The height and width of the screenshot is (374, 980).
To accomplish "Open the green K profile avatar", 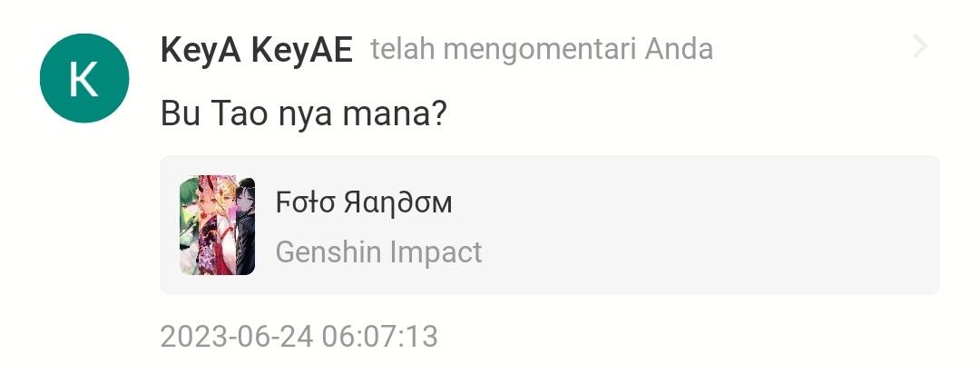I will click(x=84, y=78).
